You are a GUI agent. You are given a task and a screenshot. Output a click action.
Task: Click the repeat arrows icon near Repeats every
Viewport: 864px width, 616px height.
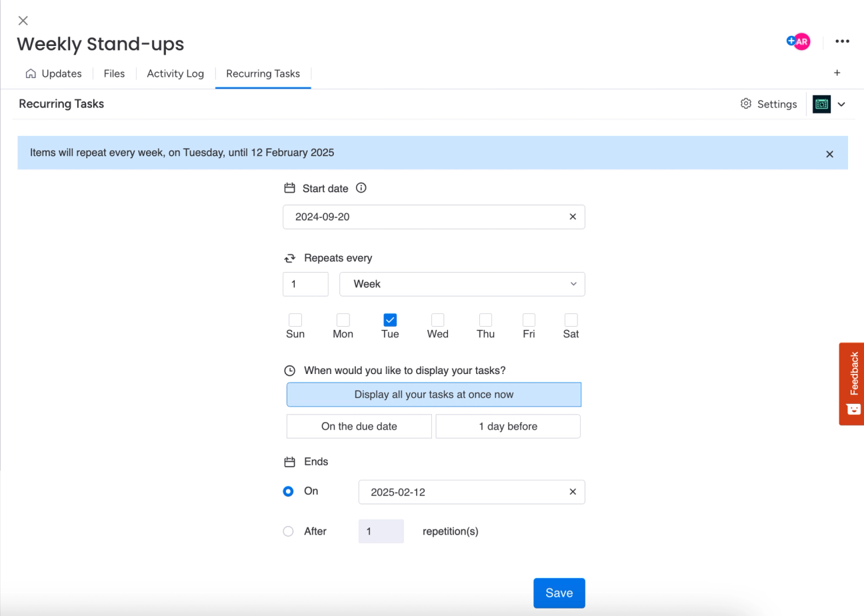(x=289, y=257)
